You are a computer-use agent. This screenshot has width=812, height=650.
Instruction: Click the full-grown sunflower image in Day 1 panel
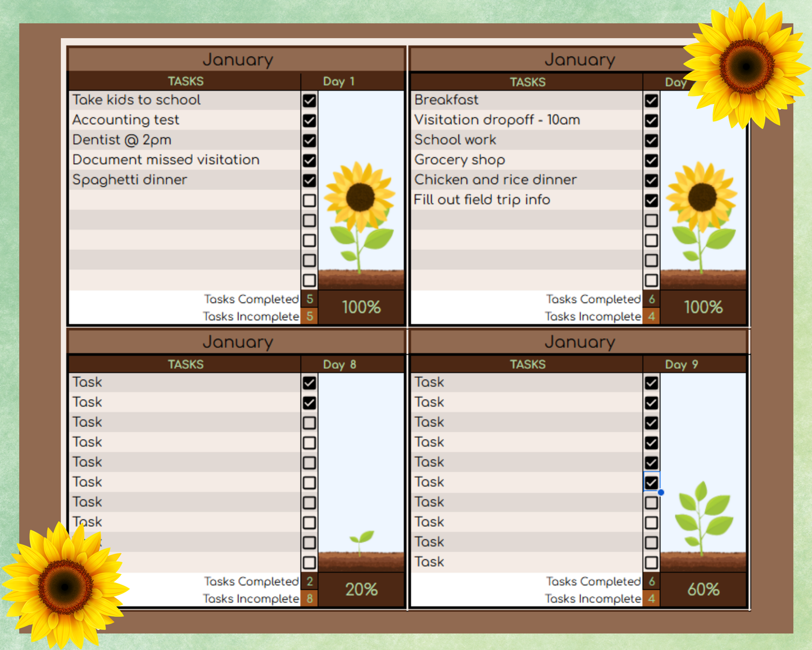[361, 218]
